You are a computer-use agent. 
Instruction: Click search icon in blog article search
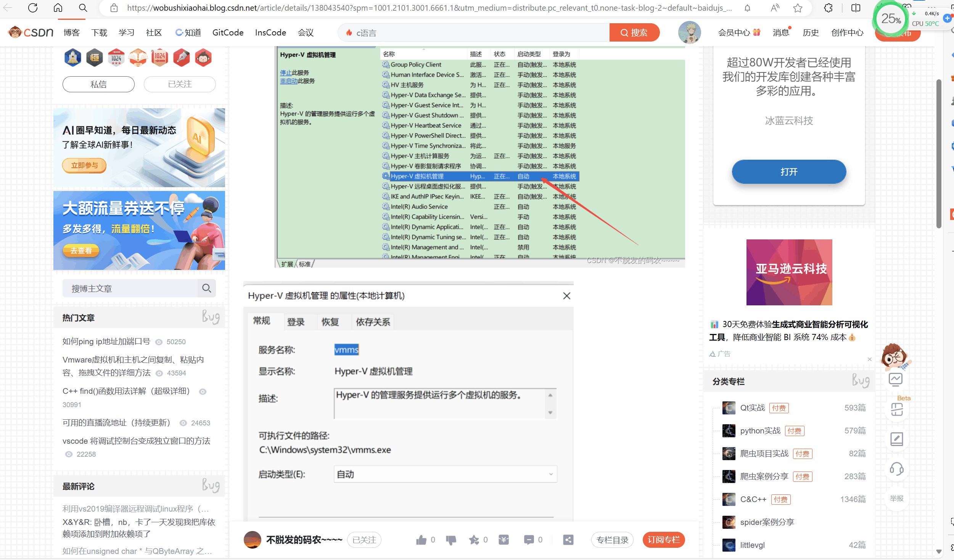pos(206,288)
